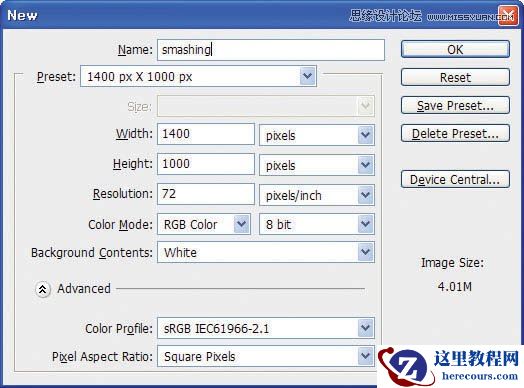Click the Name field containing smashing
Screen dimensions: 524x388
(x=271, y=50)
